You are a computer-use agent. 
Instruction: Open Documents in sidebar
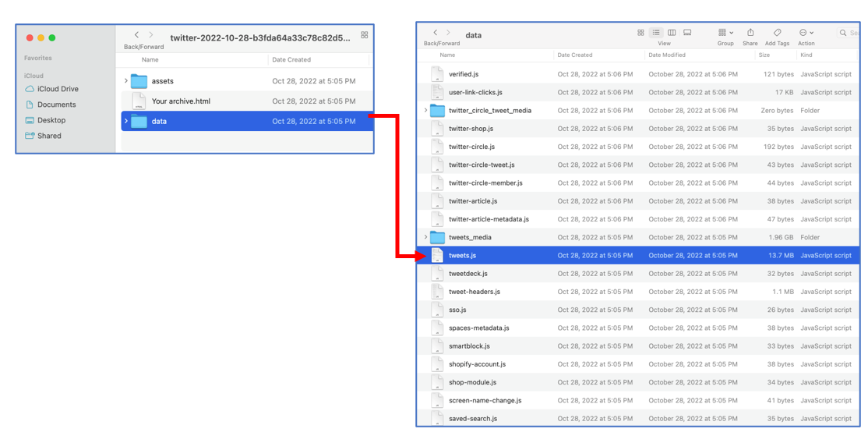[51, 105]
